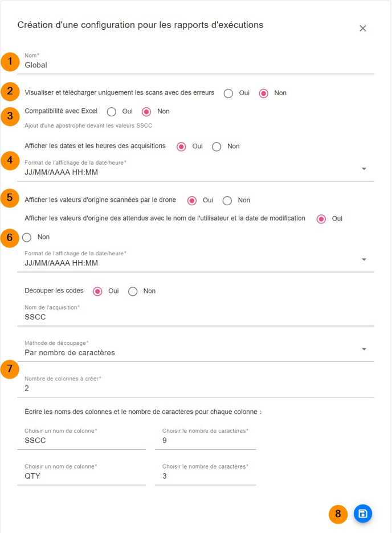
Task: Close the configuration creation dialog
Action: click(x=363, y=29)
